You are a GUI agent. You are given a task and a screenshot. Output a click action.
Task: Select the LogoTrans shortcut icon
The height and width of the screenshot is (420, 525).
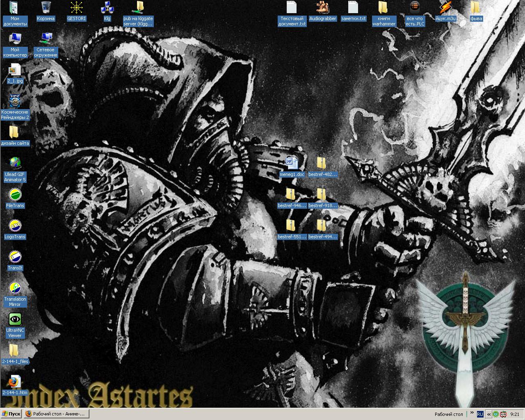click(x=15, y=230)
